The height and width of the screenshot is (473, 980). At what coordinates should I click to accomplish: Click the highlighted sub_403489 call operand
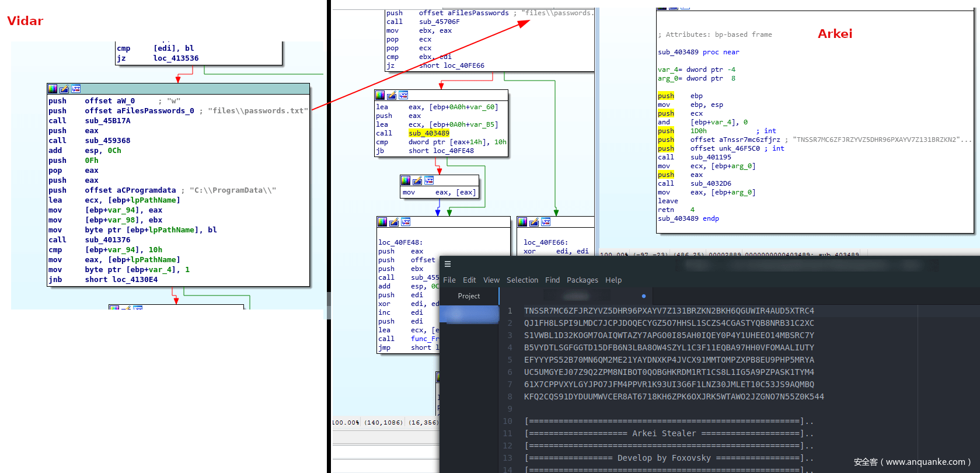click(429, 133)
